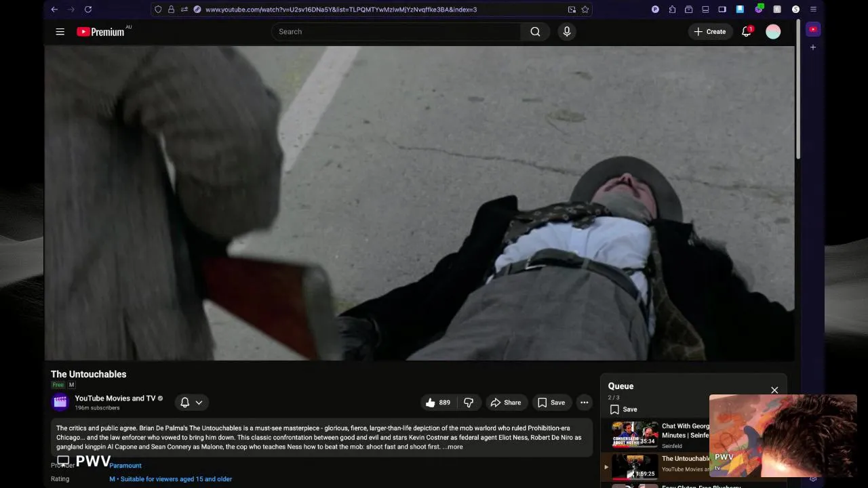This screenshot has height=488, width=868.
Task: Save the video to playlist
Action: pos(551,403)
